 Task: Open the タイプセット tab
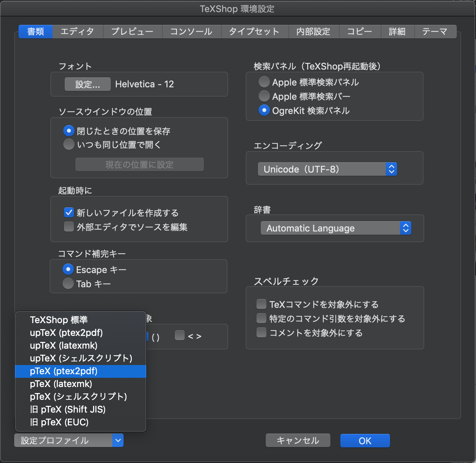click(x=255, y=32)
